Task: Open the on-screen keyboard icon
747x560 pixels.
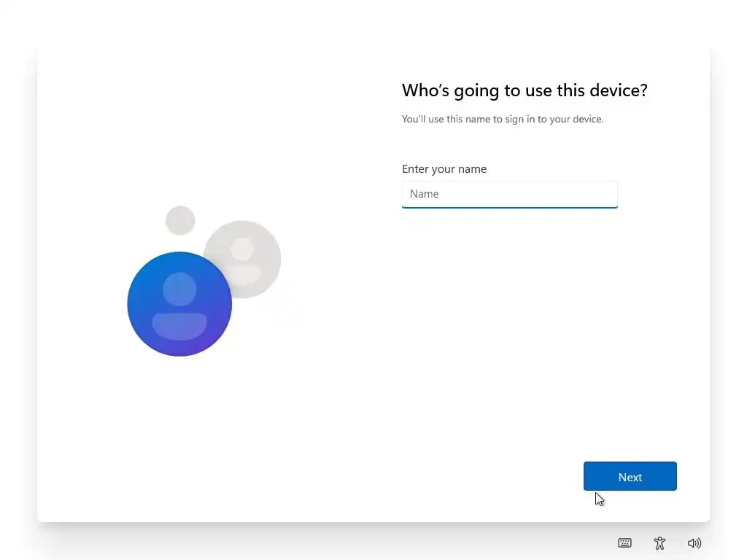Action: point(624,542)
